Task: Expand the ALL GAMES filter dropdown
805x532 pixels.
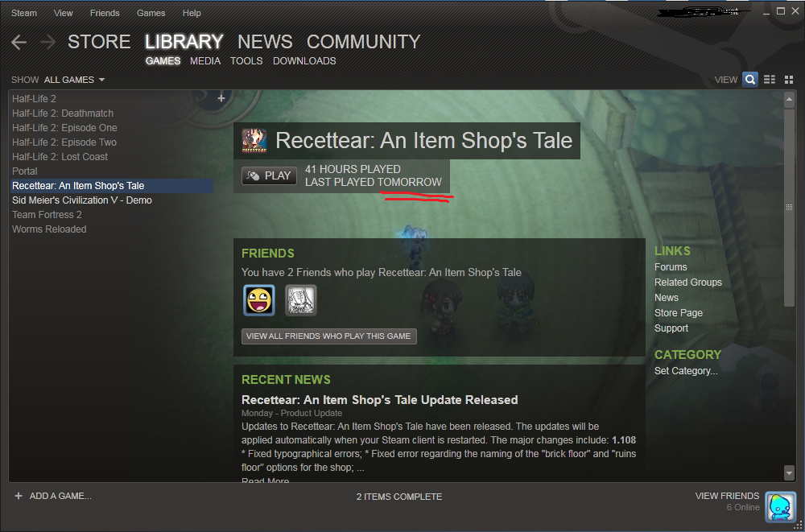Action: coord(74,80)
